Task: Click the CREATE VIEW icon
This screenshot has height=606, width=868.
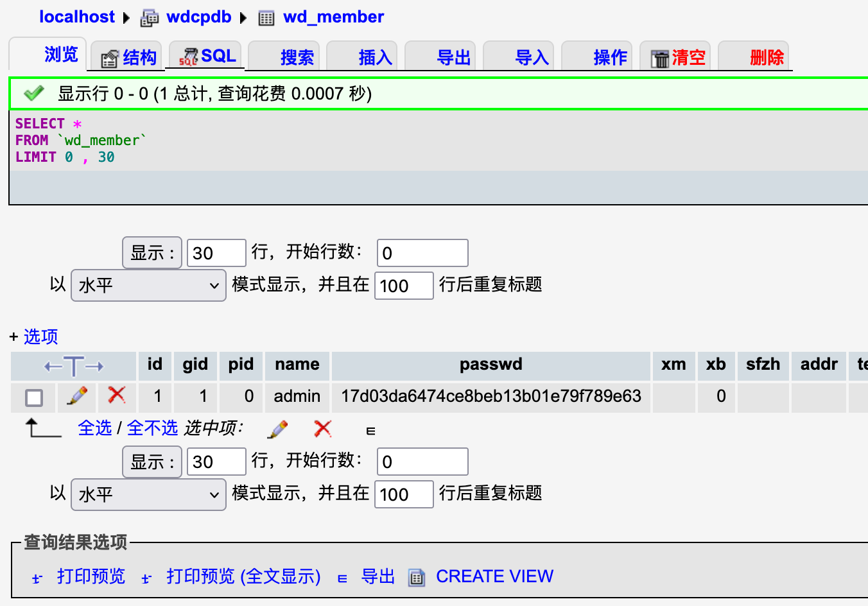Action: coord(417,578)
